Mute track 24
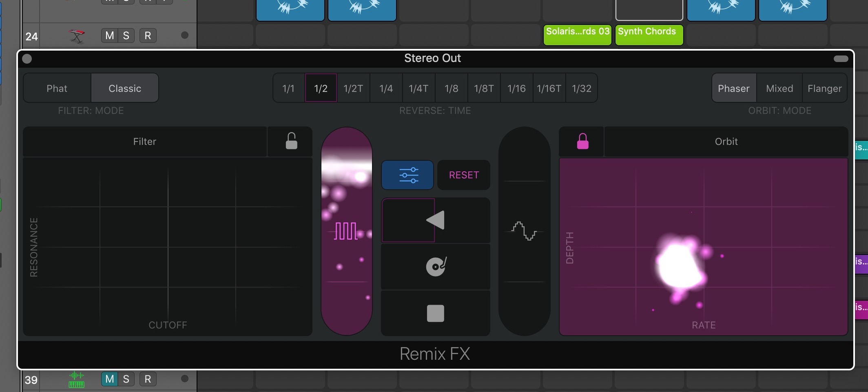The height and width of the screenshot is (392, 868). tap(108, 35)
